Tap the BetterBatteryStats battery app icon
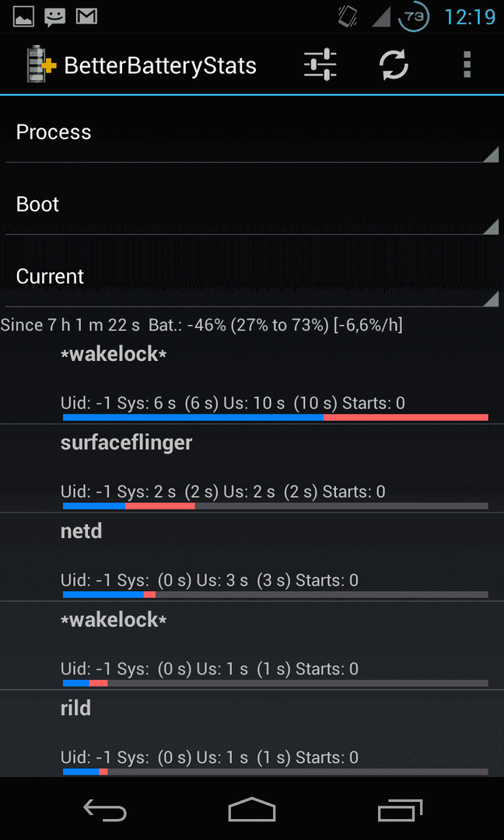 (41, 65)
